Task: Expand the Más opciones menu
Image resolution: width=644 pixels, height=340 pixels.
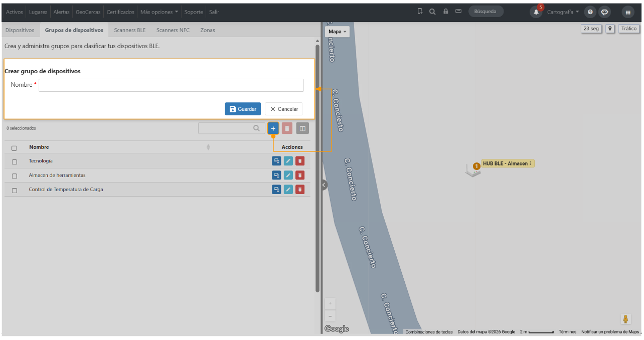Action: pos(159,12)
